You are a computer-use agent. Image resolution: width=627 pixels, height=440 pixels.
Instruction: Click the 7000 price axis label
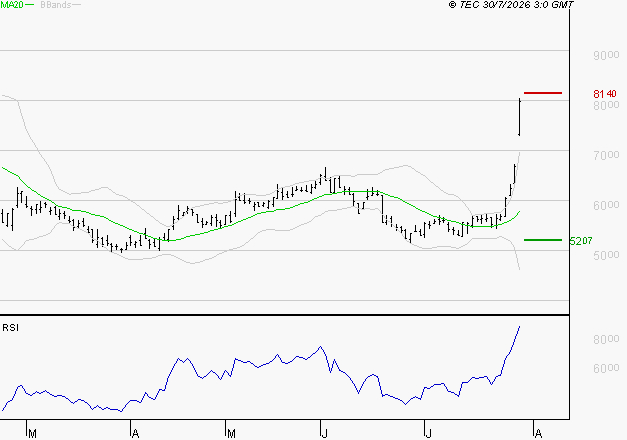[606, 155]
